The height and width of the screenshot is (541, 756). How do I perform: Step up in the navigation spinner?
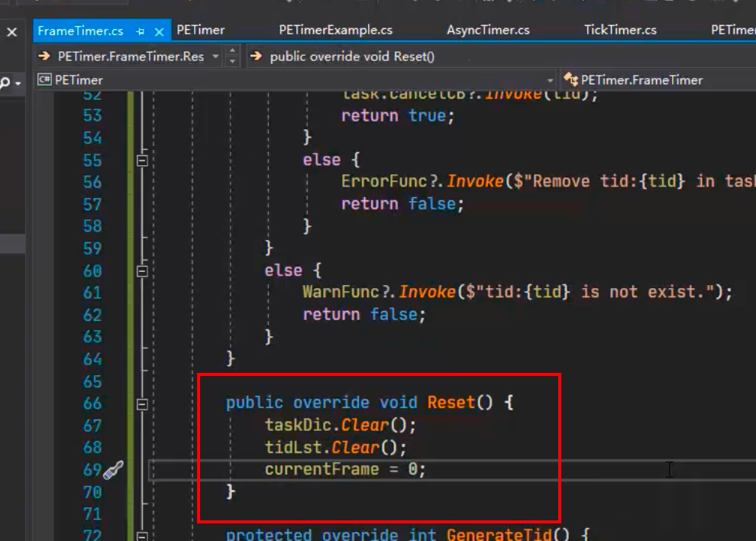[232, 50]
